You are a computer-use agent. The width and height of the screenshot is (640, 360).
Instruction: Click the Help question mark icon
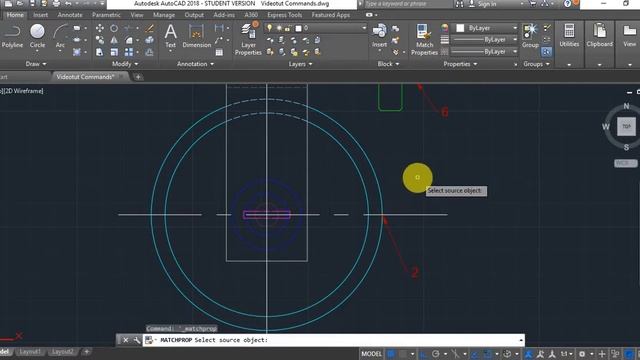[567, 4]
